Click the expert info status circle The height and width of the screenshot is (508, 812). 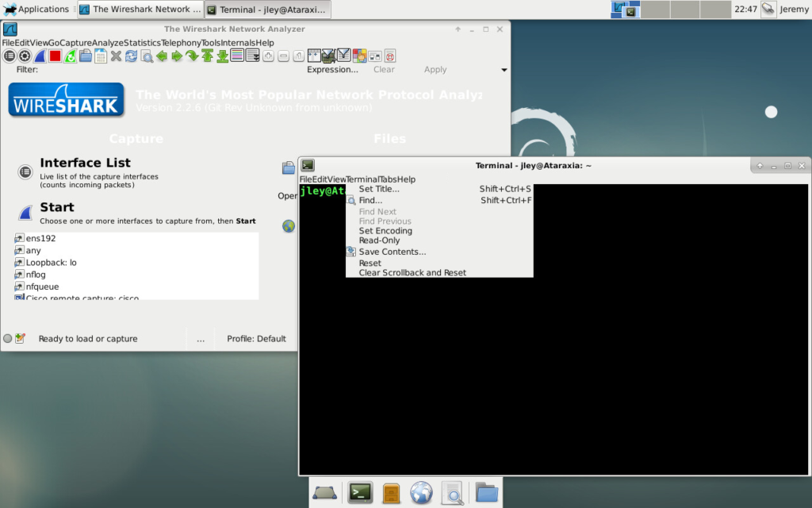pyautogui.click(x=7, y=338)
